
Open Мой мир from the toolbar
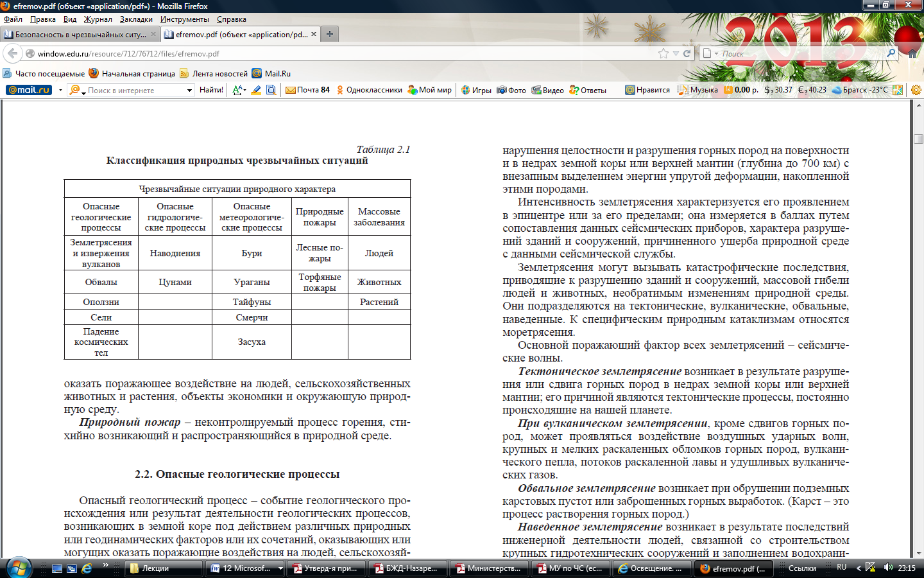[430, 90]
